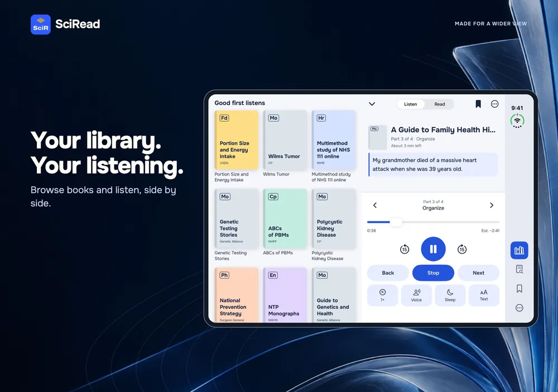Image resolution: width=558 pixels, height=392 pixels.
Task: Open the bookmarks sidebar icon
Action: [x=519, y=288]
